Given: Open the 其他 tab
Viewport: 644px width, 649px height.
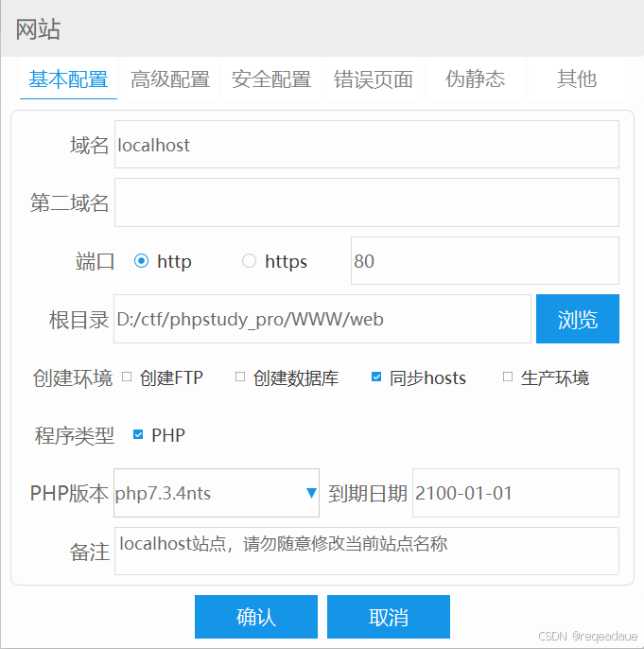Looking at the screenshot, I should click(x=577, y=79).
